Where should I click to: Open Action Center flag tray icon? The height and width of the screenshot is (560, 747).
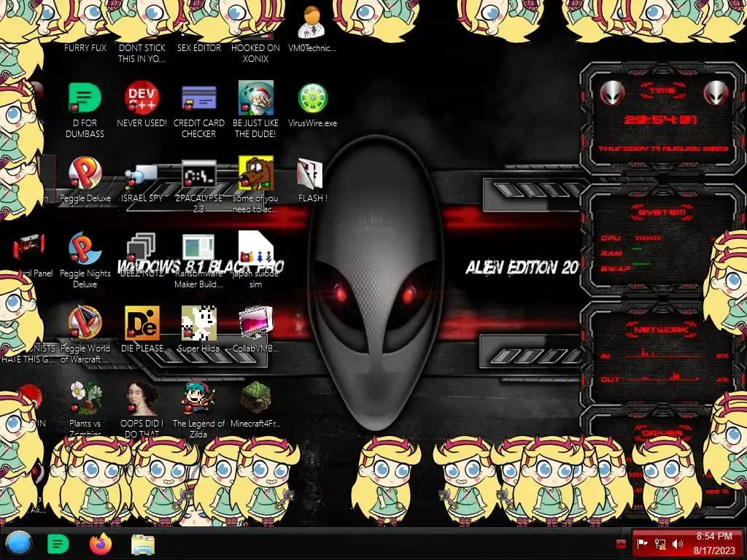click(x=642, y=543)
